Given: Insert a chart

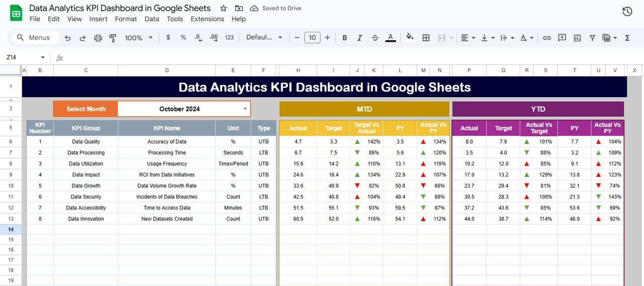Looking at the screenshot, I should point(577,38).
